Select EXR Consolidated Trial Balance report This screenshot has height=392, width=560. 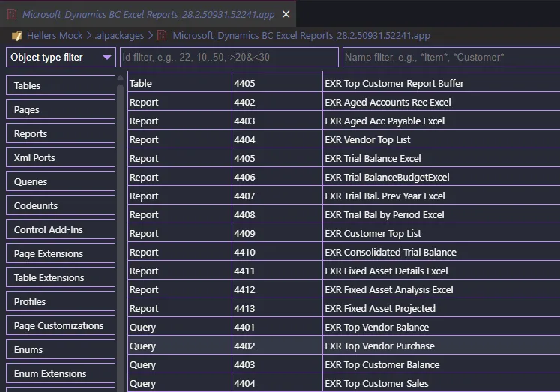tap(344, 252)
